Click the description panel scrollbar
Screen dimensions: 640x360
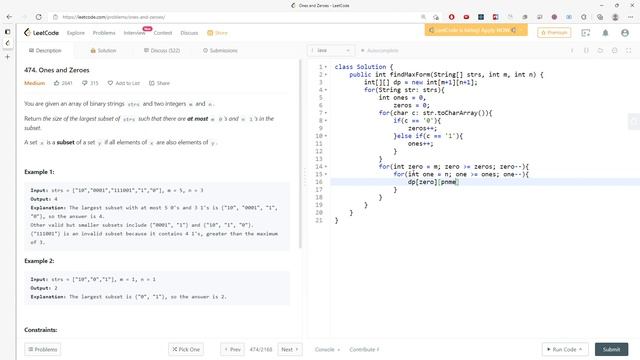pyautogui.click(x=300, y=155)
